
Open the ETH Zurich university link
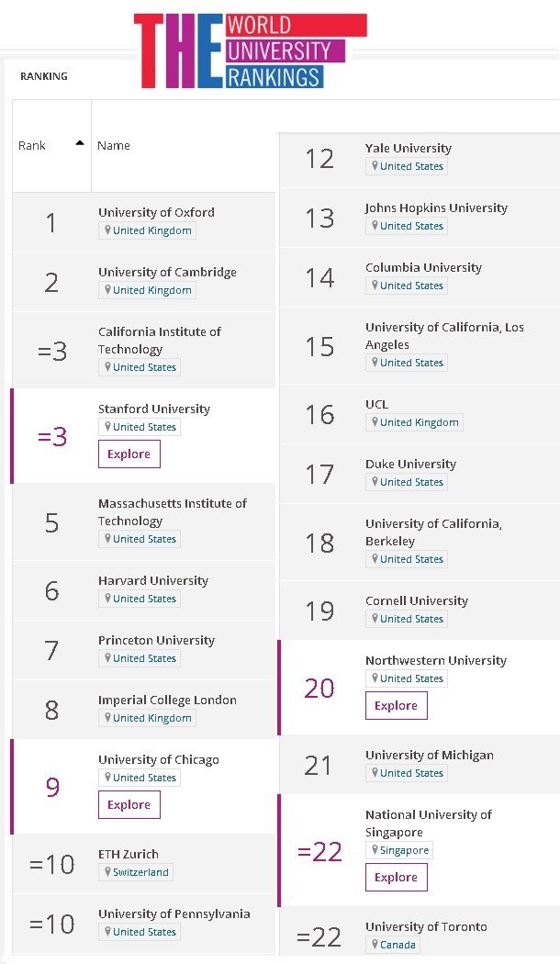(129, 854)
